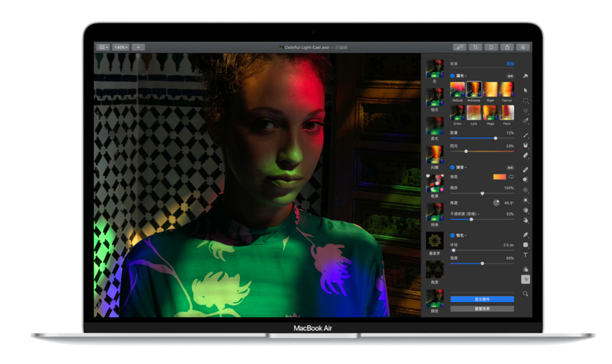
Task: Expand the 渐变 effect title dropdown
Action: pos(461,167)
